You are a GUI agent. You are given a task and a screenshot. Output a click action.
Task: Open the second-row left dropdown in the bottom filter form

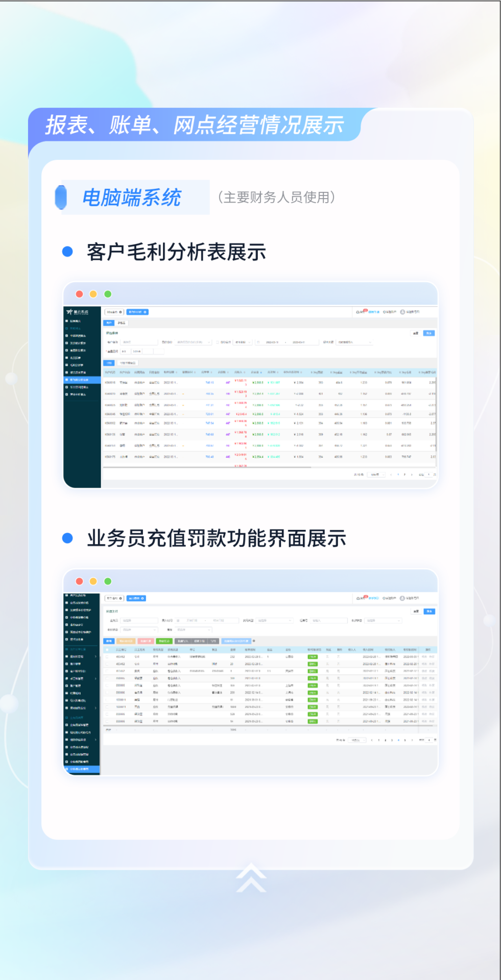(x=139, y=630)
